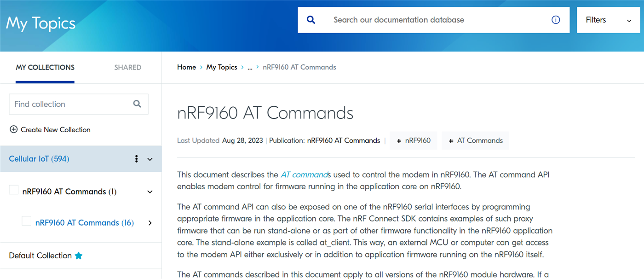
Task: Open publication nRF9160 AT Commands link
Action: pos(344,140)
